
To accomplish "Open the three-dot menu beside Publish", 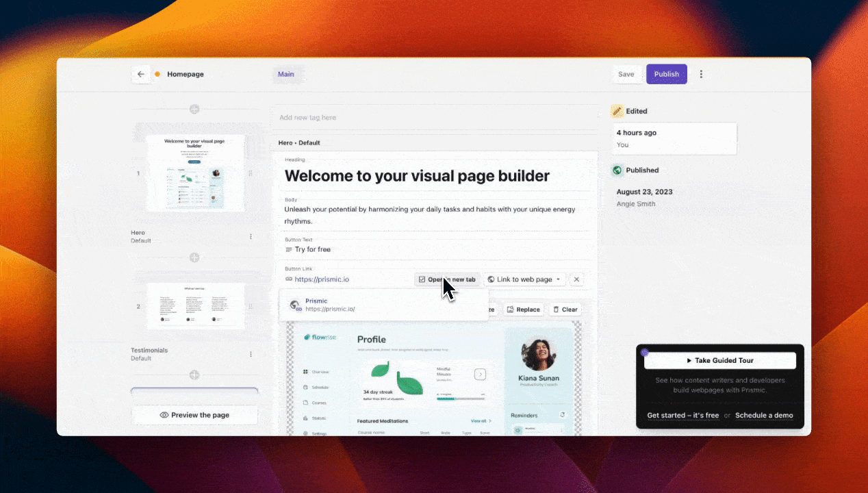I will coord(701,74).
